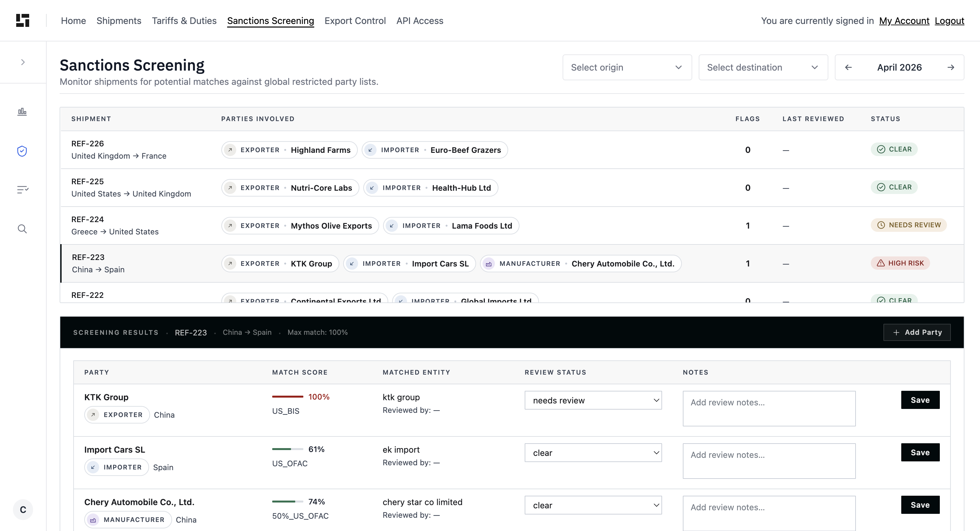Screen dimensions: 980x531
Task: Expand the collapsed sidebar chevron
Action: 23,62
